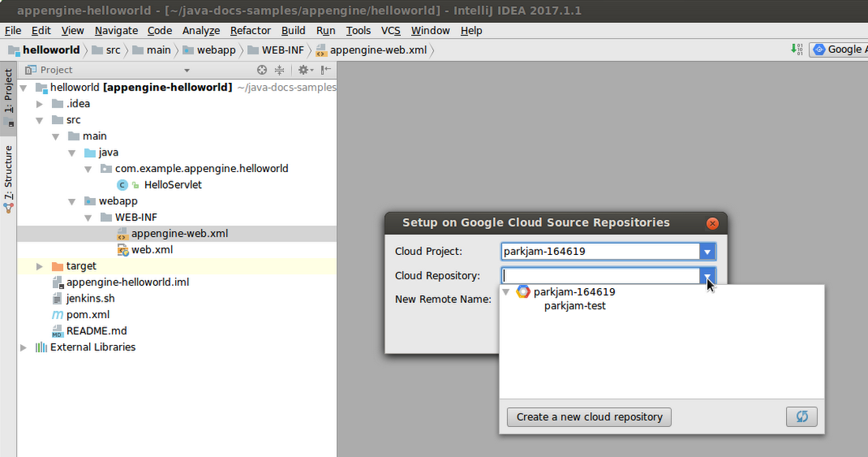Click inside the Cloud Repository text field
The width and height of the screenshot is (868, 457).
point(600,275)
